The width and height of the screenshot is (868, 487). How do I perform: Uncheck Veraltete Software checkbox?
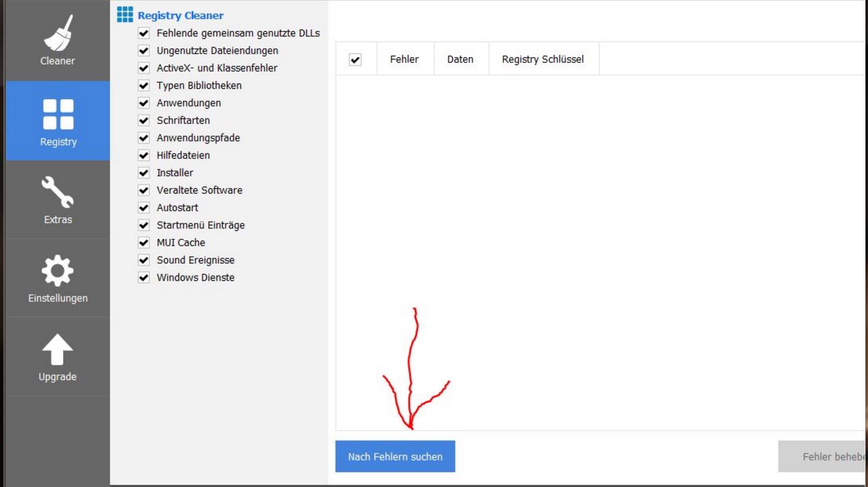144,190
